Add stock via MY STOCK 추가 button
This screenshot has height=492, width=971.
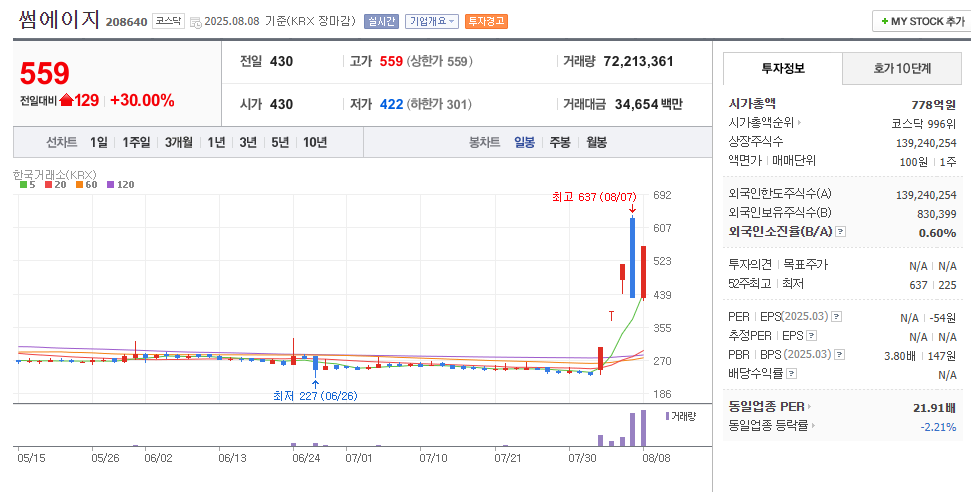coord(921,21)
